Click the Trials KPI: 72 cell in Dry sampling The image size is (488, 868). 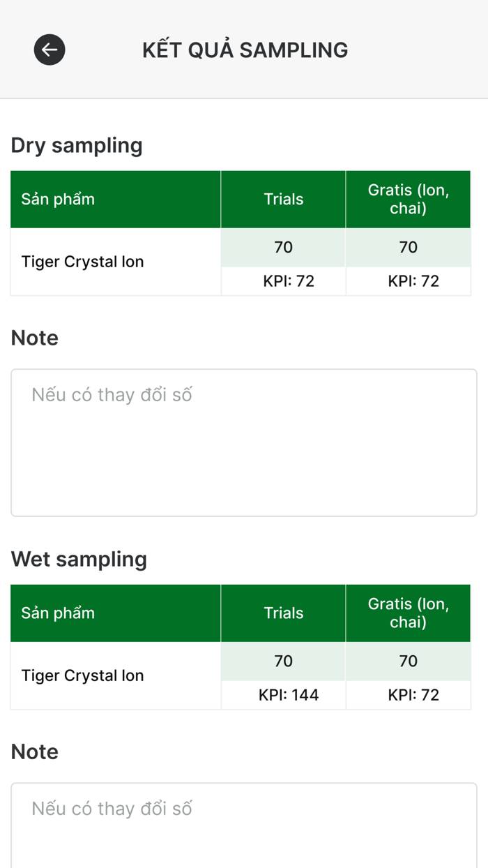289,281
